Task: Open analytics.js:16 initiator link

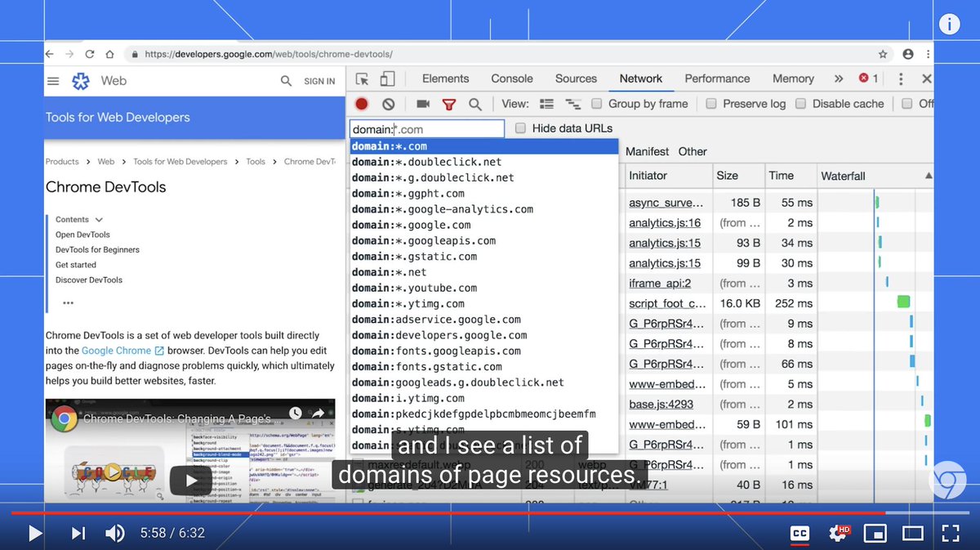Action: point(665,222)
